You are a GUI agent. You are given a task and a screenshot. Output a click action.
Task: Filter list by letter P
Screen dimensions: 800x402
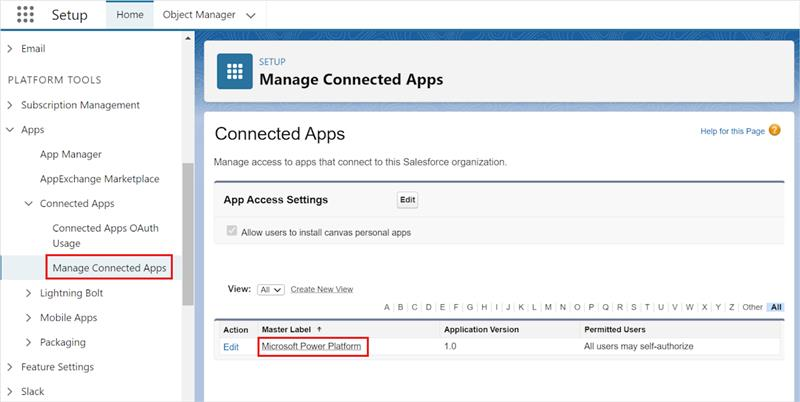(591, 307)
